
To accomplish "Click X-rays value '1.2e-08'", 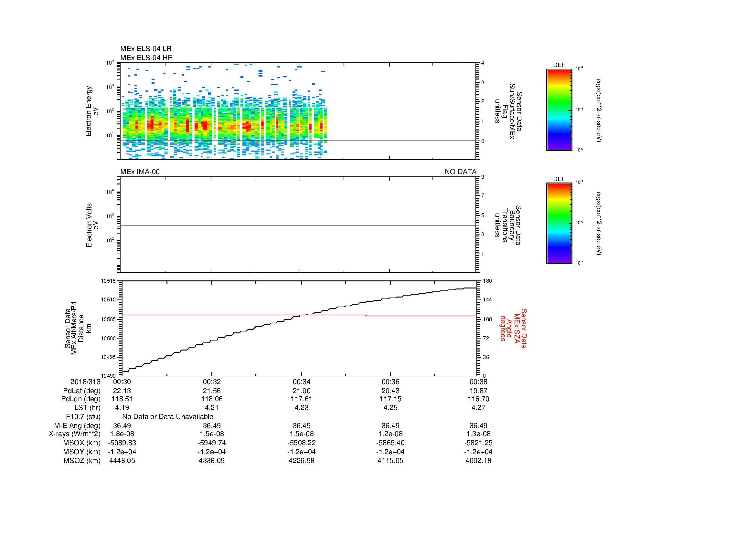I will [390, 434].
